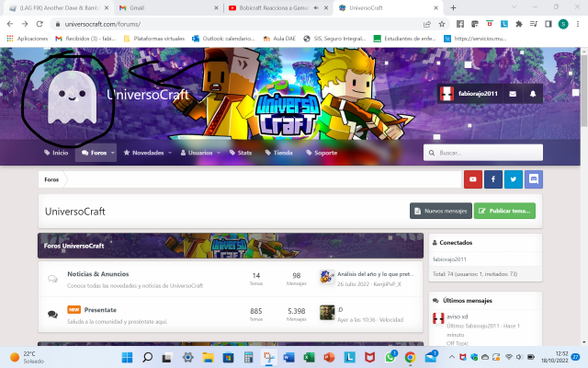
Task: Open the aviso xd latest message
Action: 458,316
